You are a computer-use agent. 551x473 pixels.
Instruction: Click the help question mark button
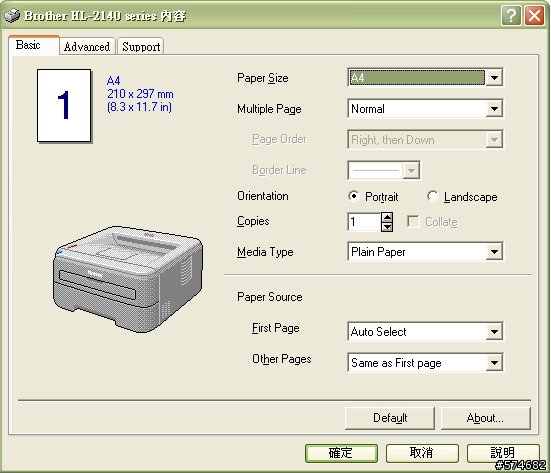point(511,16)
